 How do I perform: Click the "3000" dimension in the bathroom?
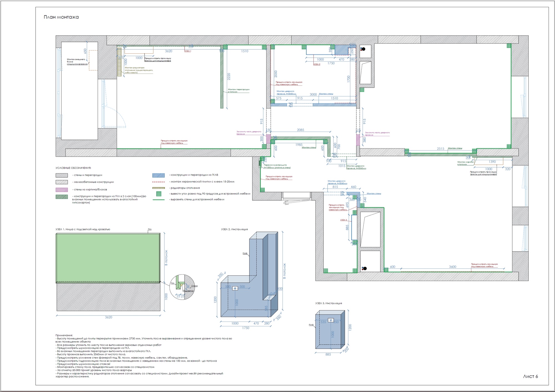tap(313, 94)
